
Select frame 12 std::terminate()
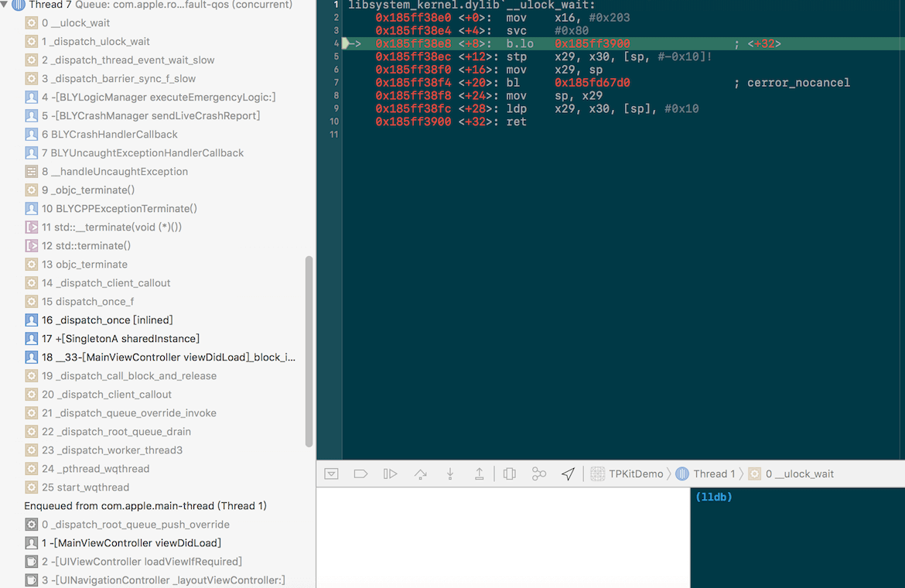[x=86, y=246]
